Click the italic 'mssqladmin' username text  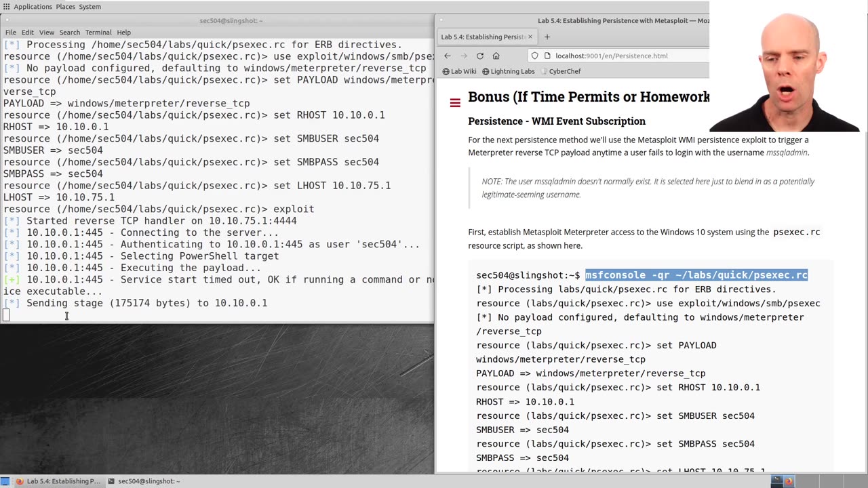click(787, 152)
